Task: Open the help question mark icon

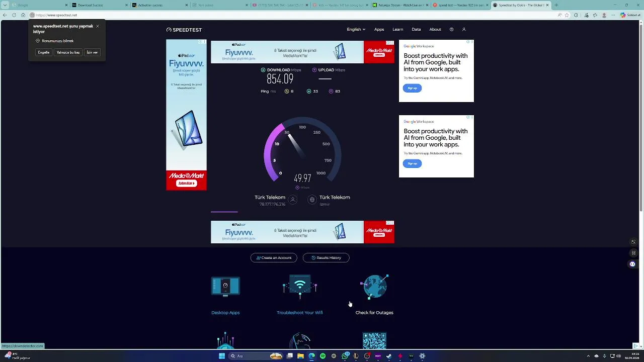Action: (451, 29)
